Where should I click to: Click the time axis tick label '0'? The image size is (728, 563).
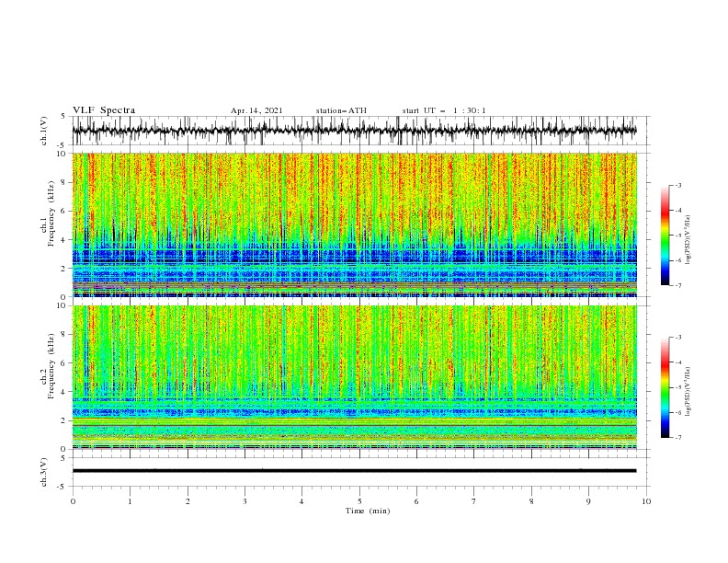tap(73, 501)
